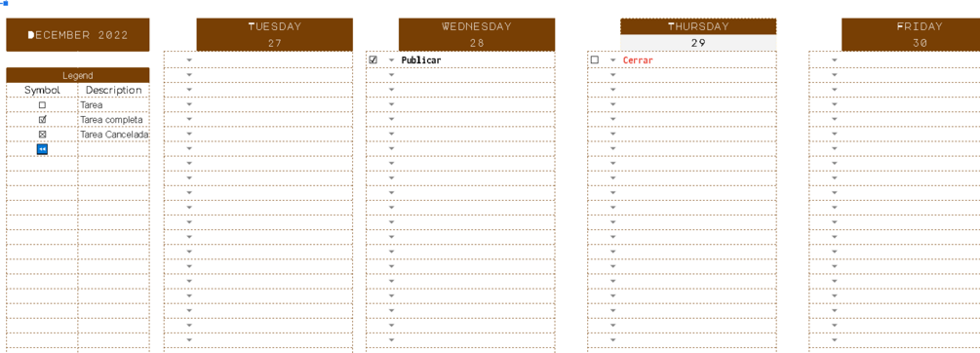Click the TUESDAY 27 day header
Screen dimensions: 980x353
(x=274, y=34)
